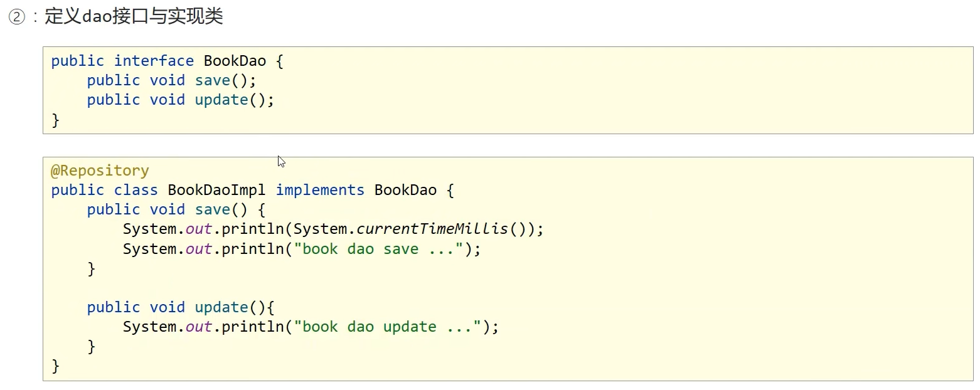Click the @Repository annotation
The width and height of the screenshot is (980, 390).
point(100,171)
